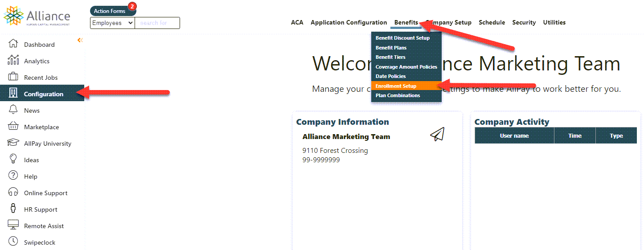
Task: Click the HR Support person icon
Action: (13, 209)
